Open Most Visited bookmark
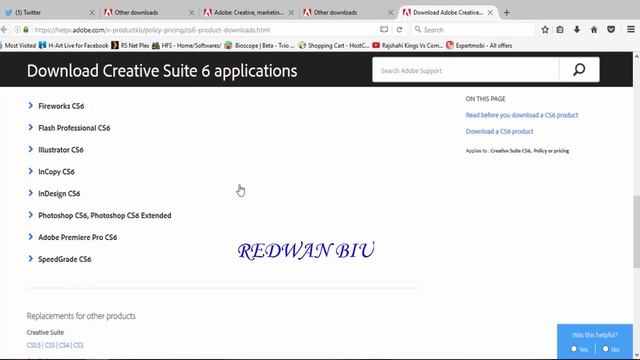This screenshot has width=640, height=360. click(x=18, y=45)
